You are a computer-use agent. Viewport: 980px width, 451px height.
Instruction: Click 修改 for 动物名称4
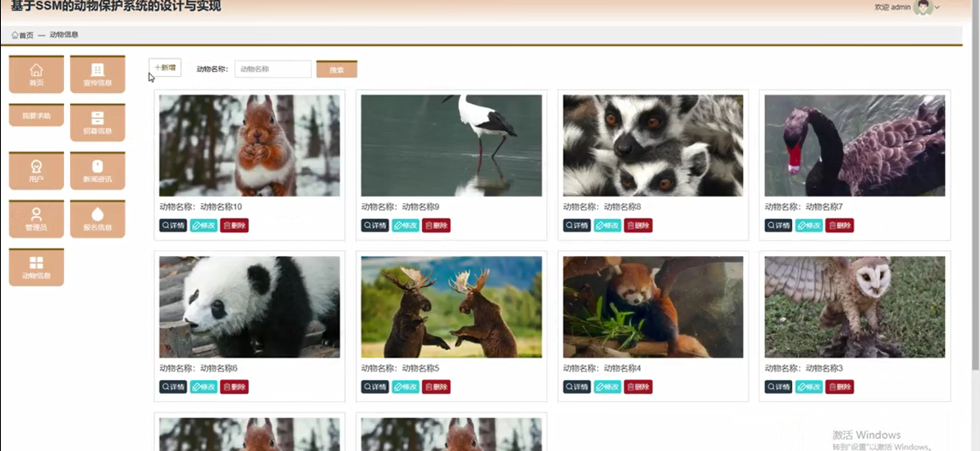coord(607,387)
